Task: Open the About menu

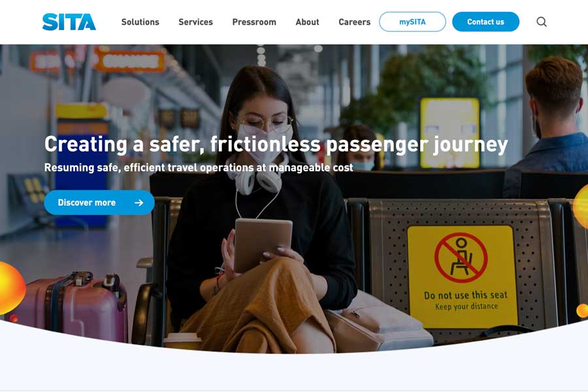Action: click(x=308, y=22)
